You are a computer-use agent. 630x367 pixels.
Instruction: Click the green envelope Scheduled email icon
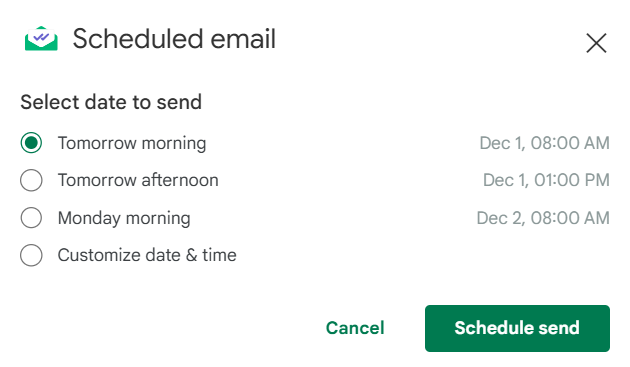point(41,39)
